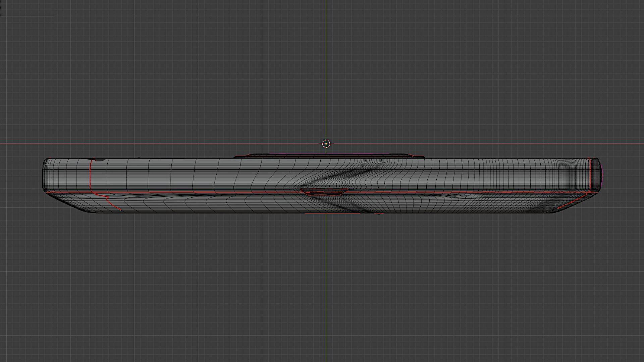Click the red X axis line on the left

coord(134,144)
